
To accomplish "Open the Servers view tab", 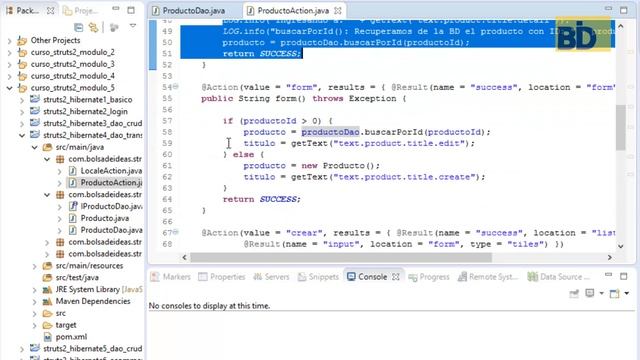I will point(271,277).
